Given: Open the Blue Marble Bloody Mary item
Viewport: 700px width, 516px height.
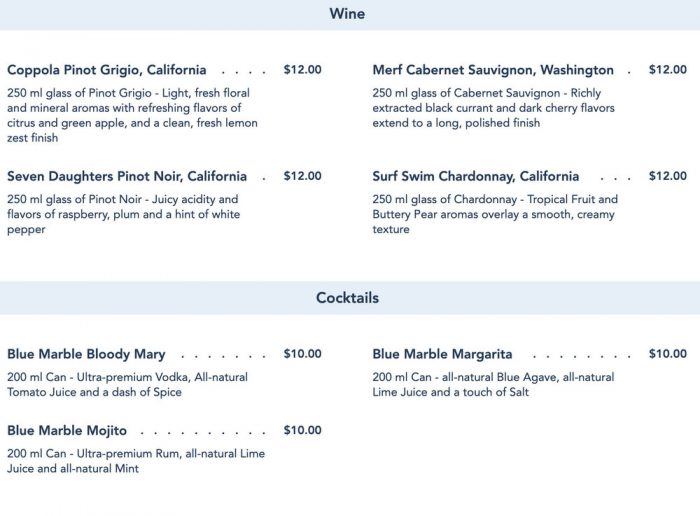Looking at the screenshot, I should 86,354.
